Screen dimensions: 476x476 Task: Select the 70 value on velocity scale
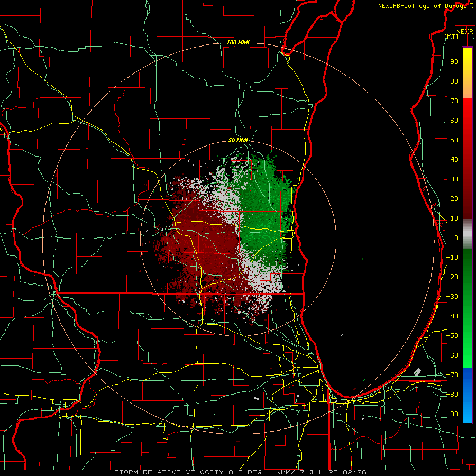(x=454, y=101)
